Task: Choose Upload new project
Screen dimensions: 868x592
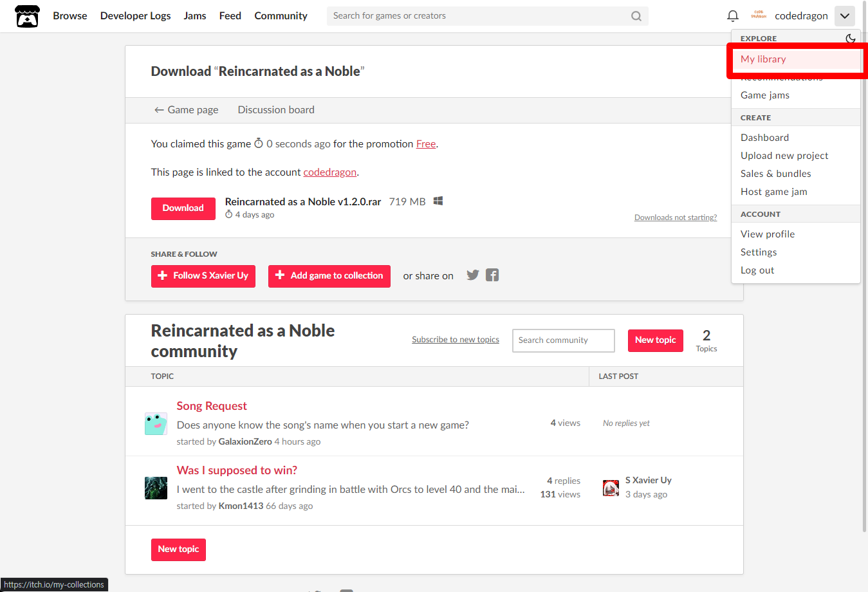Action: tap(796, 156)
